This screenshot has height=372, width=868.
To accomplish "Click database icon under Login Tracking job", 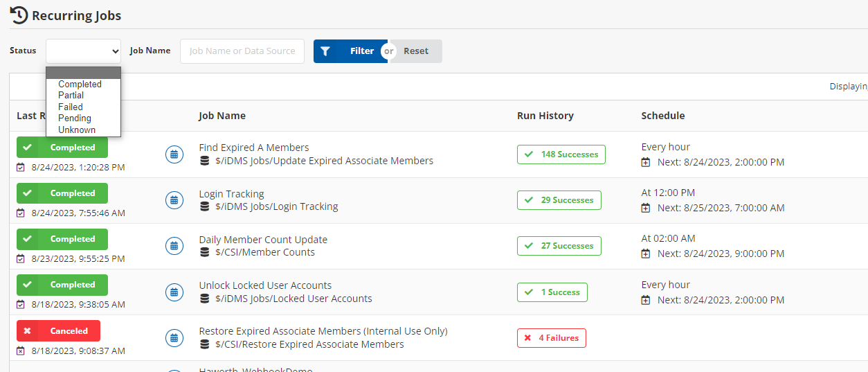I will point(204,206).
